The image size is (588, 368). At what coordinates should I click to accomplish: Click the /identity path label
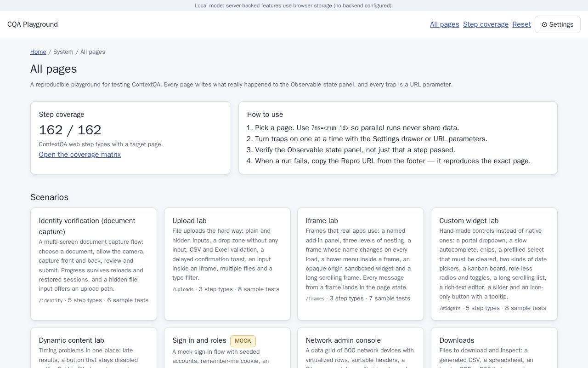tap(51, 300)
